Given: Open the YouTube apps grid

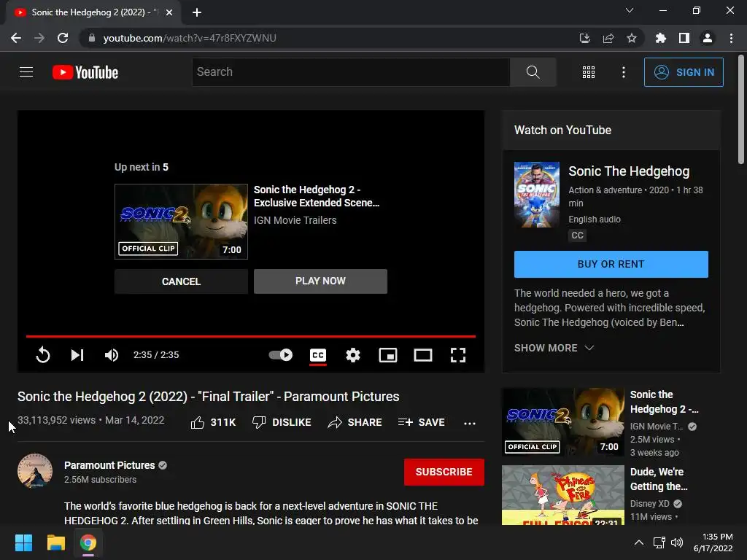Looking at the screenshot, I should (x=589, y=72).
